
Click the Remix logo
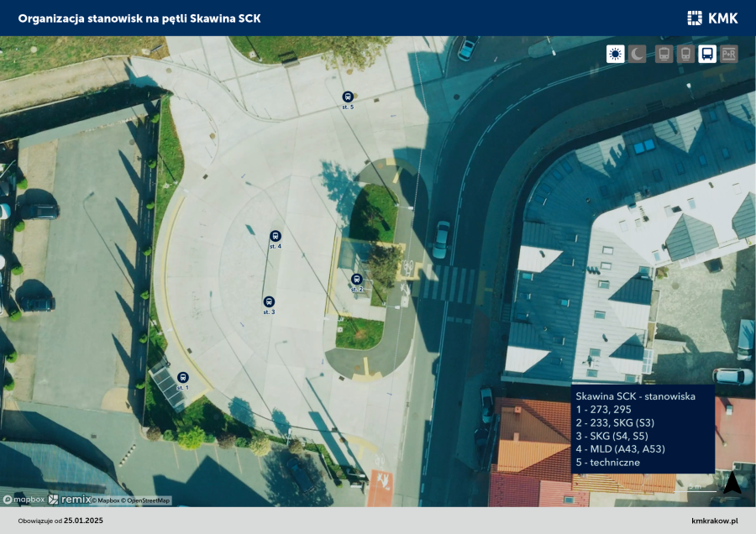click(x=70, y=500)
